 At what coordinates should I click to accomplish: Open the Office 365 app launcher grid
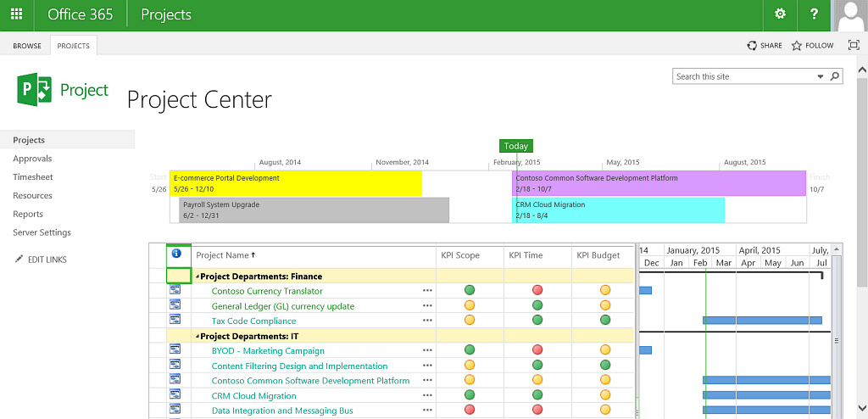(17, 14)
